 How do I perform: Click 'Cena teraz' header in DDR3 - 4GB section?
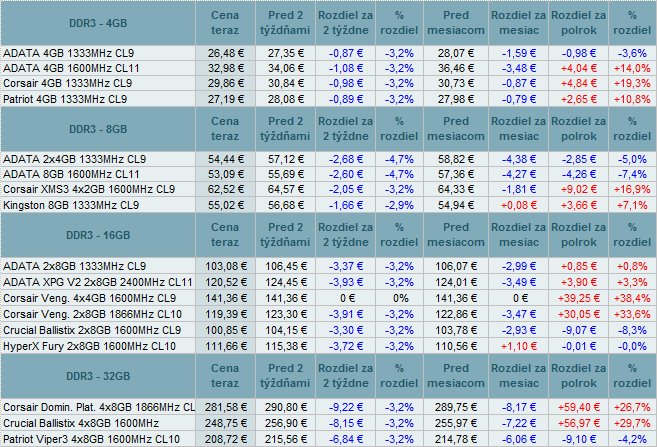click(x=225, y=23)
